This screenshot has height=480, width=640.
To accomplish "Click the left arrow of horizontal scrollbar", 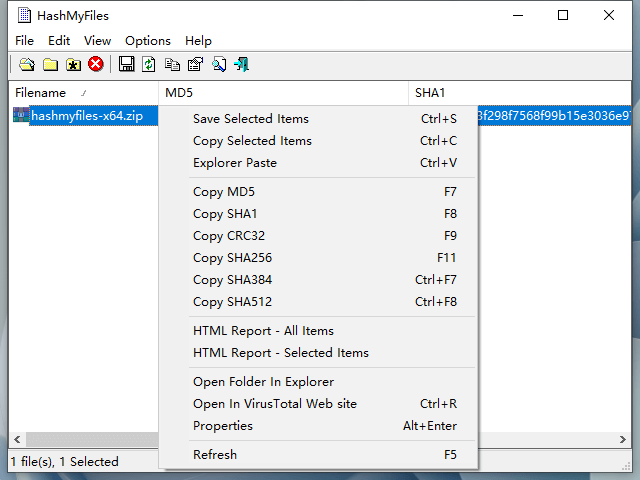I will [x=17, y=440].
